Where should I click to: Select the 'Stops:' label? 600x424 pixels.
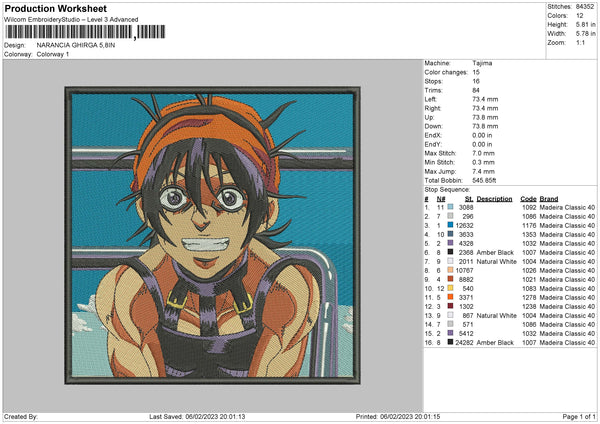434,81
